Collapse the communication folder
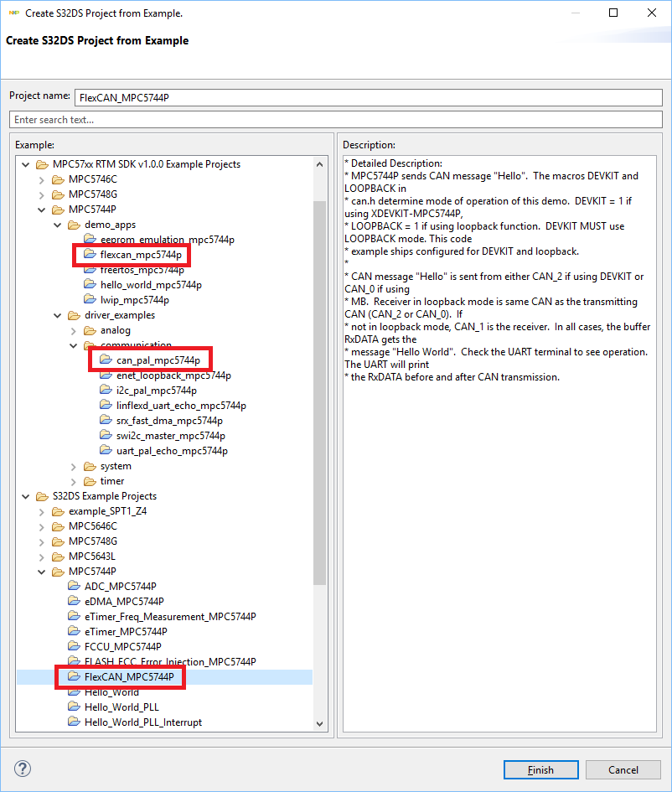Viewport: 672px width, 792px height. [73, 346]
